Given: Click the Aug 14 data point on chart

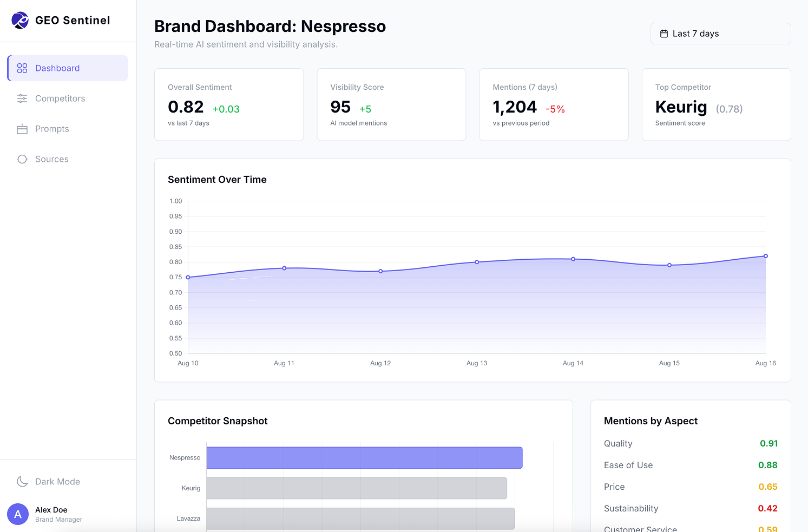Looking at the screenshot, I should [x=573, y=259].
